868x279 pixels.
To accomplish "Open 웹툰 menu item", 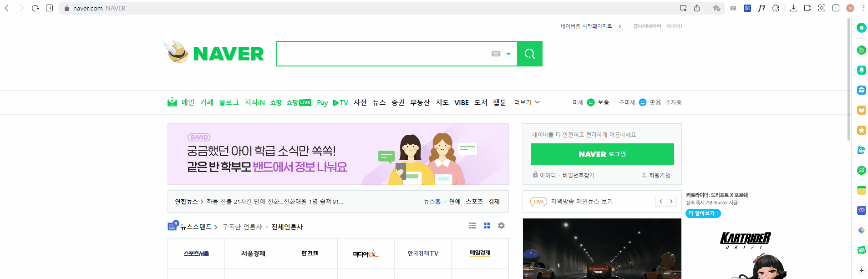I will (500, 102).
